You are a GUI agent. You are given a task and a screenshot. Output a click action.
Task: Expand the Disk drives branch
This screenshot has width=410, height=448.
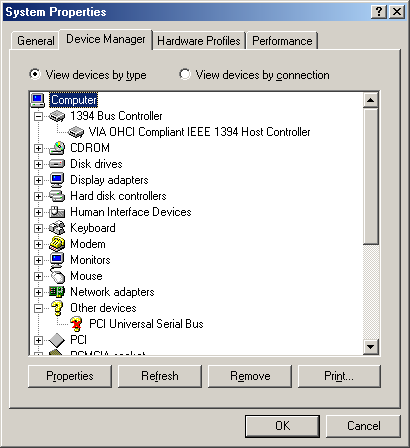tap(39, 164)
